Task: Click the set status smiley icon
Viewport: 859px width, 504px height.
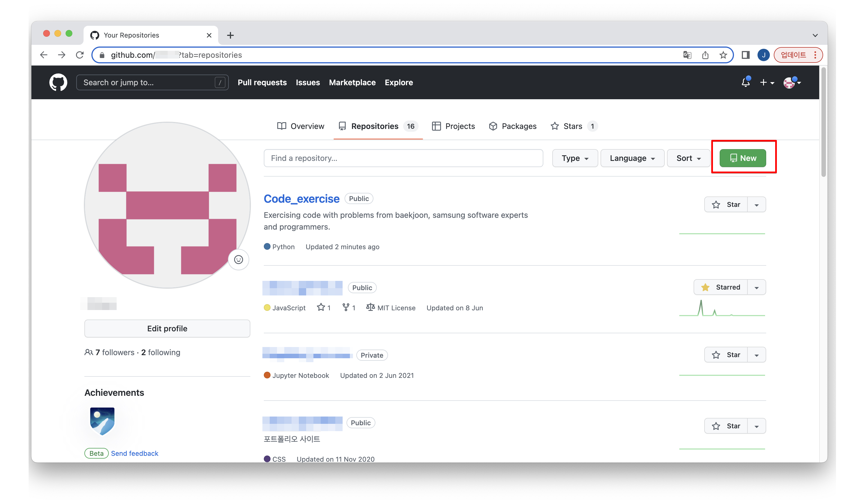Action: coord(238,260)
